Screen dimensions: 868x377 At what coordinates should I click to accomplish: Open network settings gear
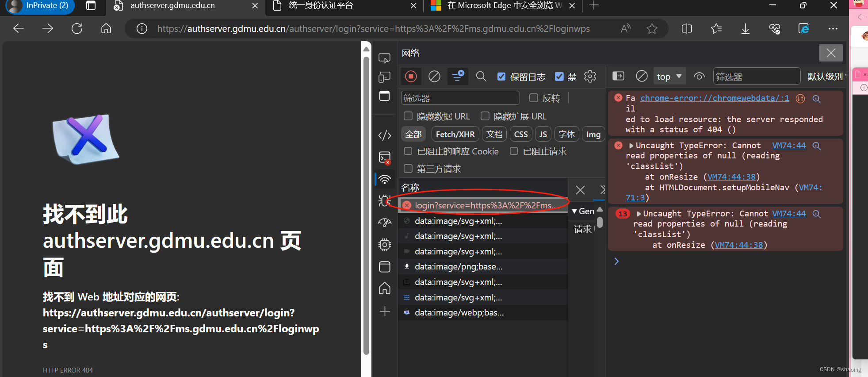click(x=590, y=77)
